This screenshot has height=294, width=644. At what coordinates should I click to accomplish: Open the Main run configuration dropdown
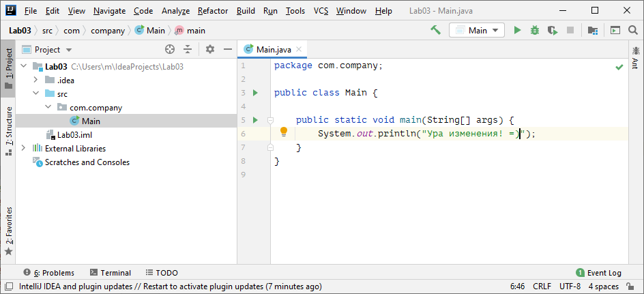click(x=477, y=31)
